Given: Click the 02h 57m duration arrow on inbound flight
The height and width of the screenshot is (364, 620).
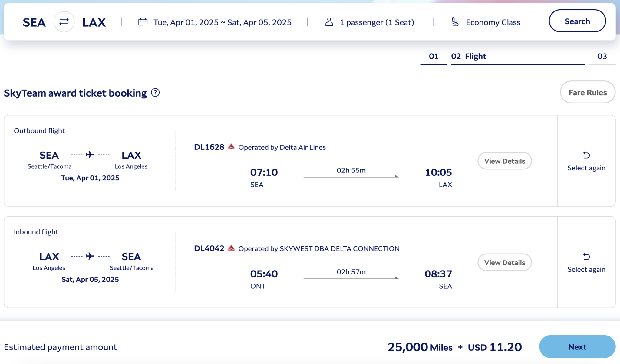Looking at the screenshot, I should (350, 276).
